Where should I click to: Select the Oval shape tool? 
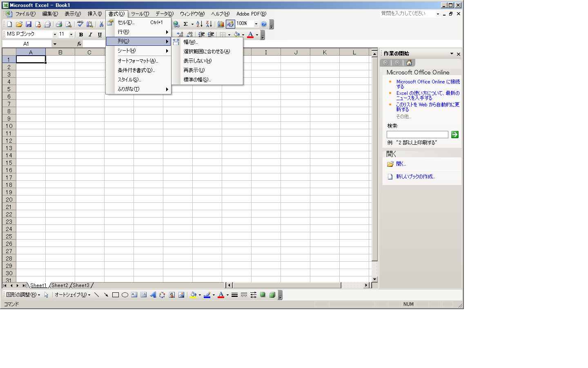125,295
